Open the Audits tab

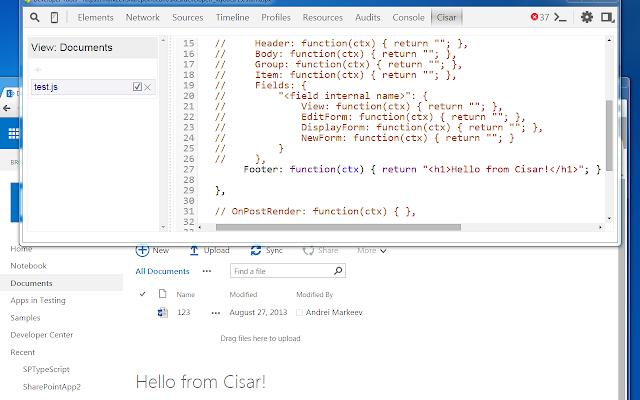pos(367,18)
